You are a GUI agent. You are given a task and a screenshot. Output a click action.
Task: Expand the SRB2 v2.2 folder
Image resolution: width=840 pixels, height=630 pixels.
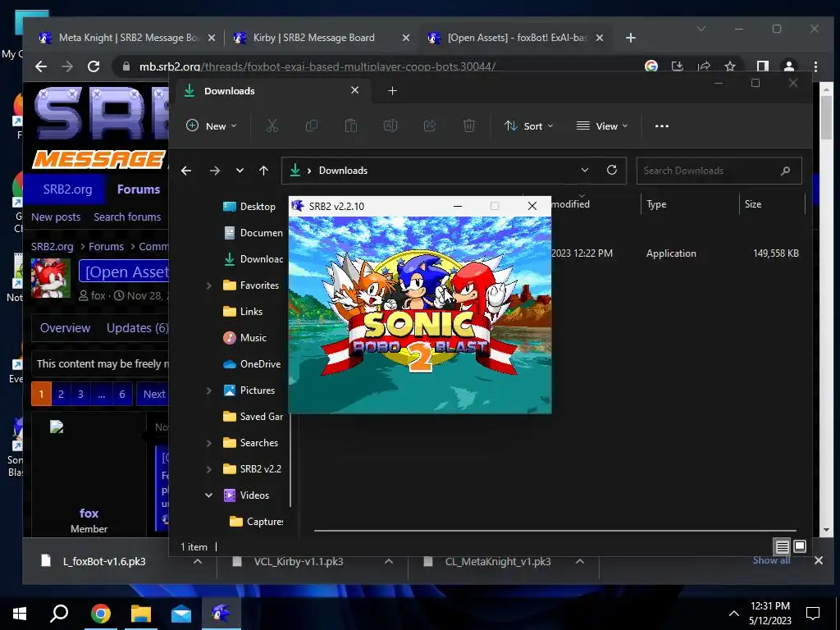209,469
